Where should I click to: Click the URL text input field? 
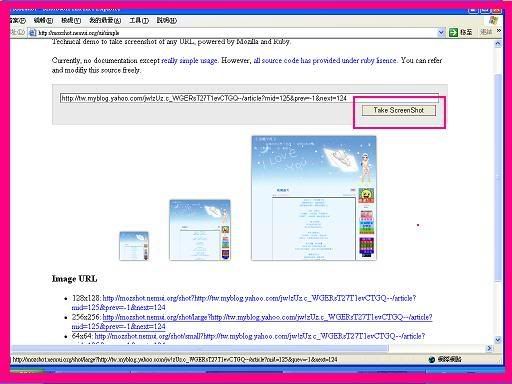click(249, 98)
